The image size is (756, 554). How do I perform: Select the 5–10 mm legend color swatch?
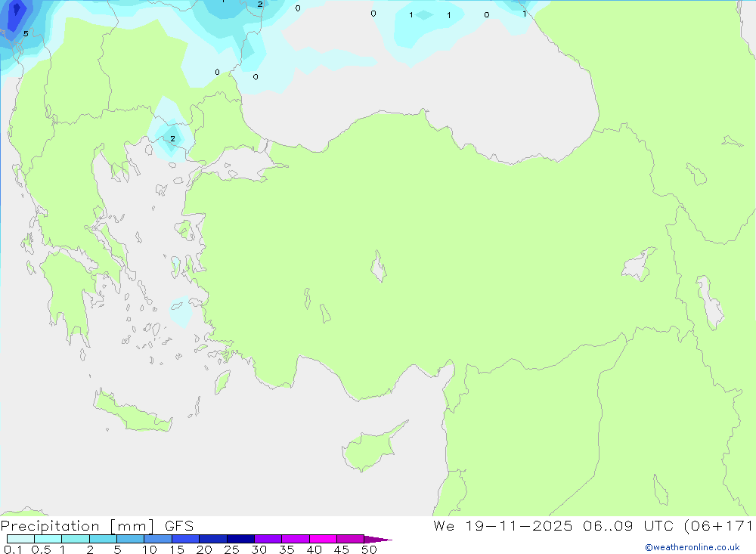click(x=131, y=539)
